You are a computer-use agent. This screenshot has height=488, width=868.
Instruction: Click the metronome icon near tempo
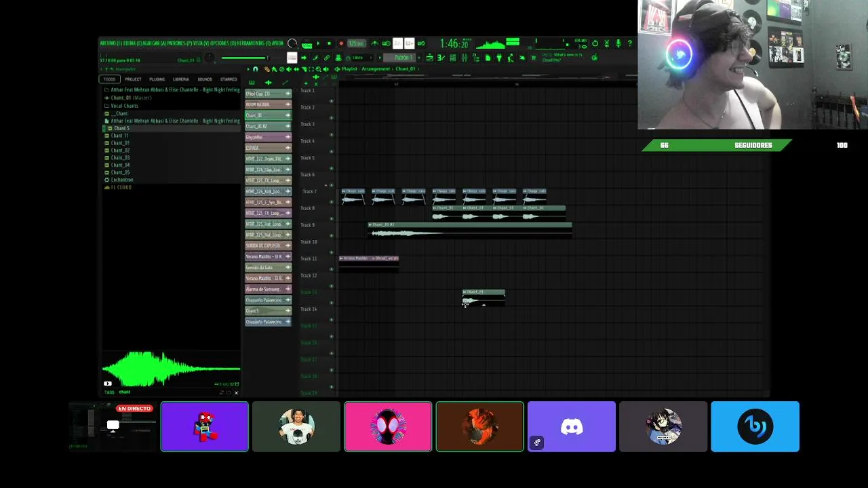coord(374,43)
